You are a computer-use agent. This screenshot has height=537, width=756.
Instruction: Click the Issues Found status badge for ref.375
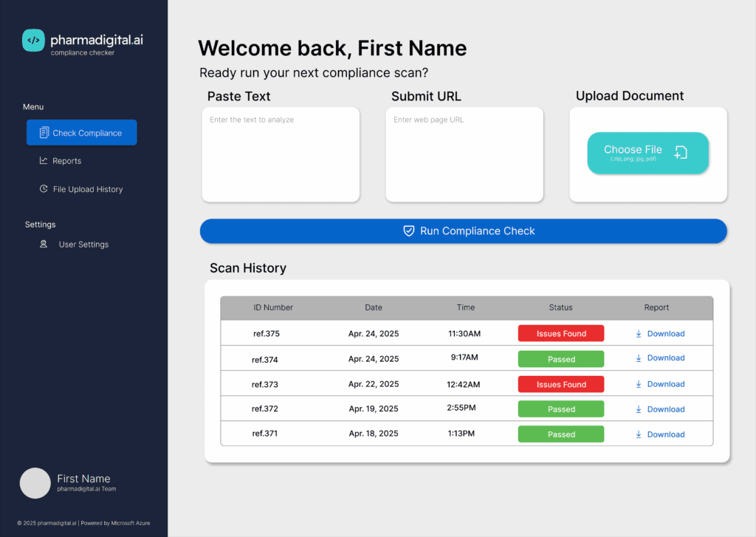(560, 333)
